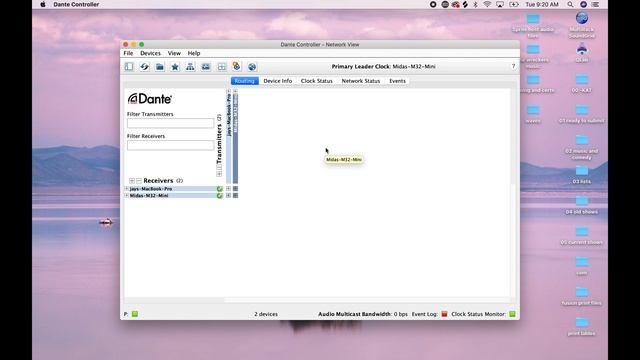Click the reload device information icon

(x=144, y=67)
